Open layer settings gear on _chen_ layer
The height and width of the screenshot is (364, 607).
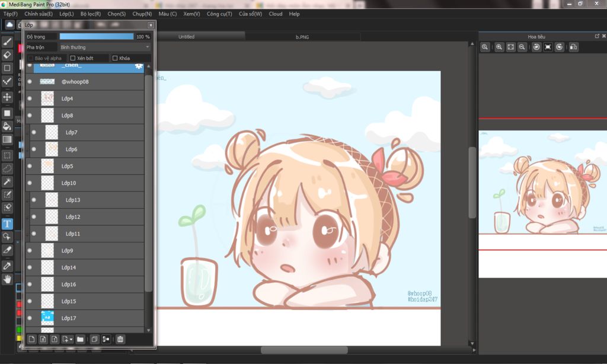coord(138,66)
